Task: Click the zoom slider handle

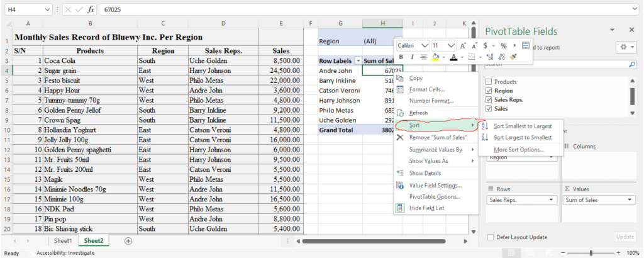Action: pyautogui.click(x=591, y=253)
